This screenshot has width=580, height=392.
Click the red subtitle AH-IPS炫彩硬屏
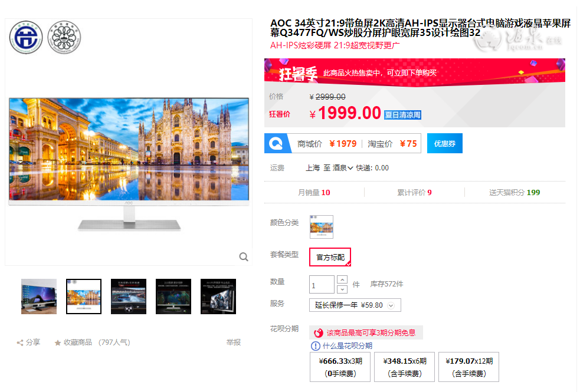tap(335, 45)
